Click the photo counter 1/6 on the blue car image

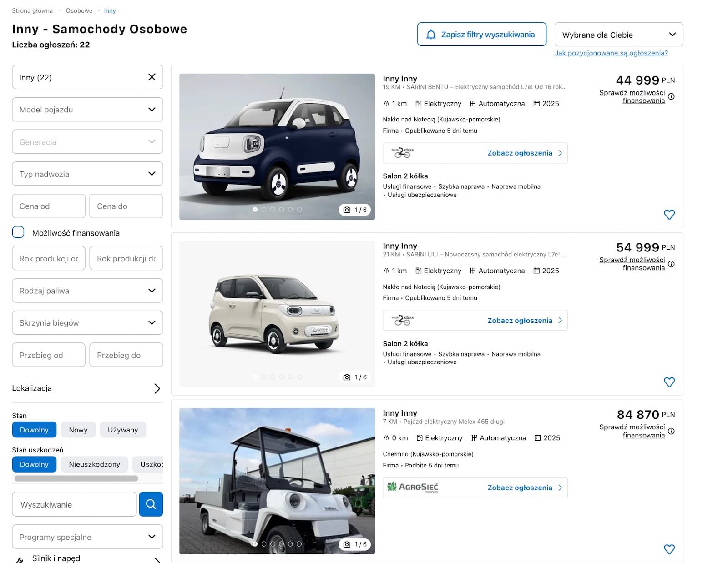coord(355,210)
